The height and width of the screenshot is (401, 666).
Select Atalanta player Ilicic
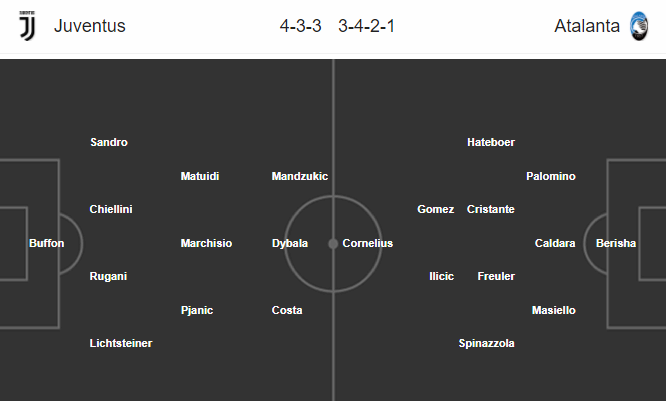pos(442,276)
